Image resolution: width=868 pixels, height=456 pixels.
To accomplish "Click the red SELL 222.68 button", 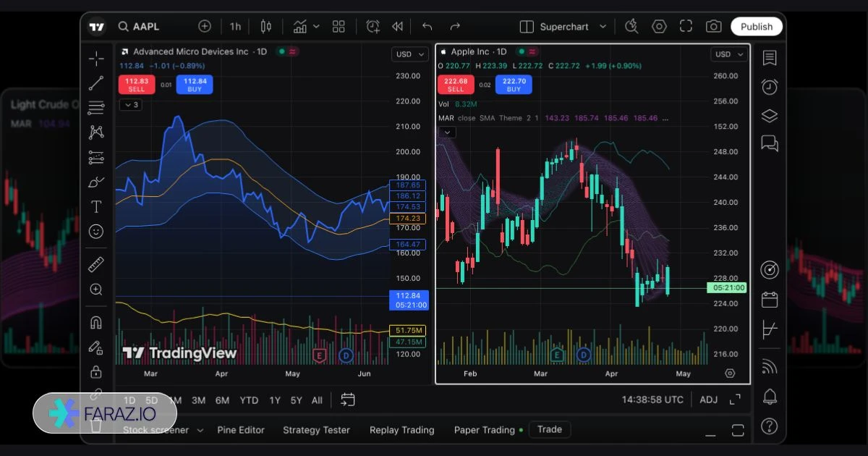I will tap(456, 85).
